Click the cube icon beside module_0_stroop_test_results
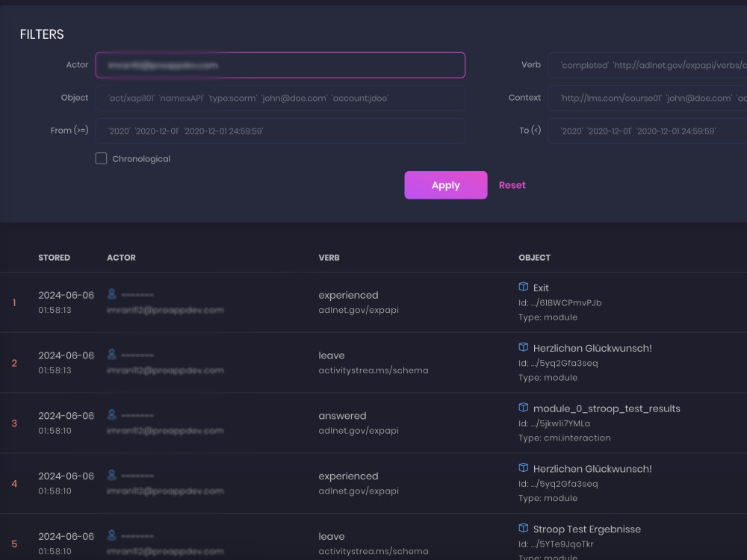Image resolution: width=747 pixels, height=560 pixels. (x=524, y=407)
